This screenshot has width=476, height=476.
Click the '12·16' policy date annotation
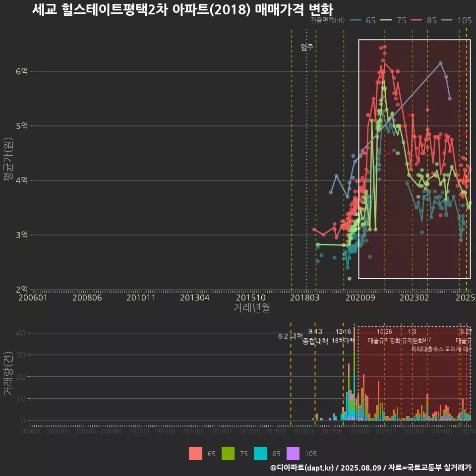[343, 332]
